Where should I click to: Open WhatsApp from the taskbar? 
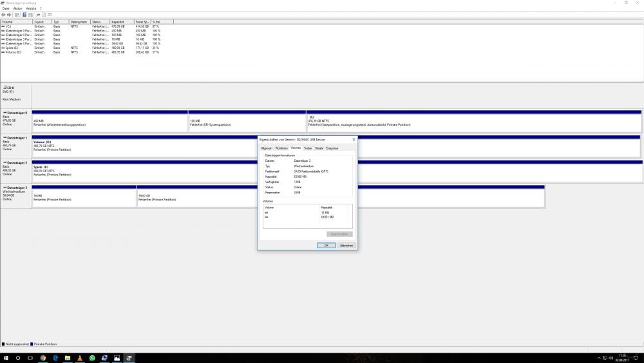pyautogui.click(x=92, y=357)
